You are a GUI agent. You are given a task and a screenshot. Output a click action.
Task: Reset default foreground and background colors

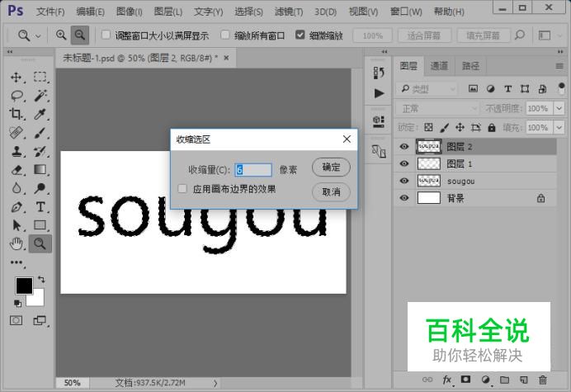tap(17, 303)
